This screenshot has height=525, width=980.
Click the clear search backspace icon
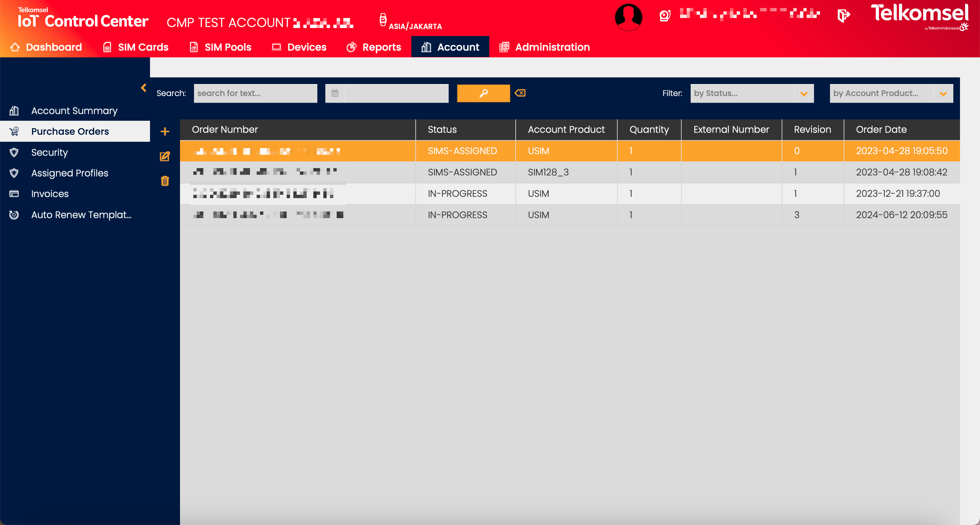pyautogui.click(x=520, y=93)
